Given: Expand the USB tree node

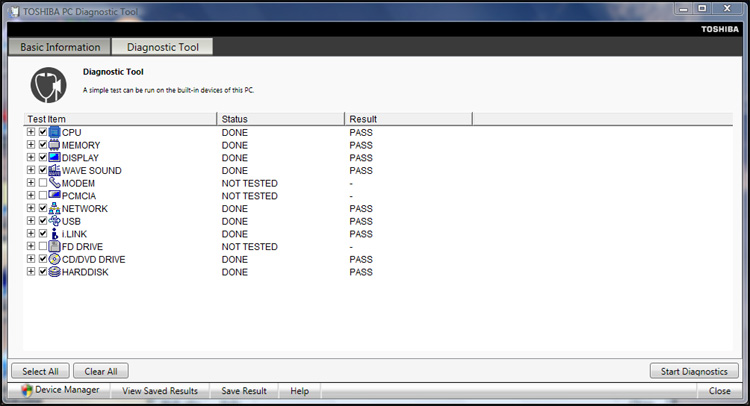Looking at the screenshot, I should pos(31,220).
